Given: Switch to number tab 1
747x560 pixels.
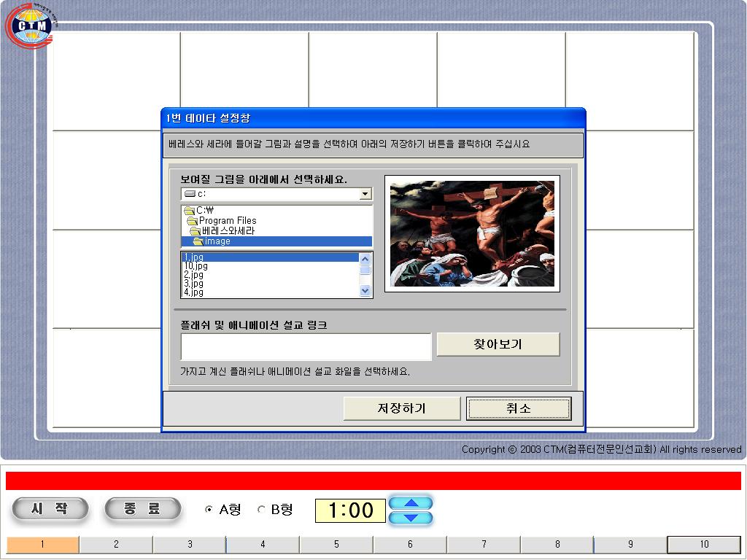Looking at the screenshot, I should (x=43, y=544).
